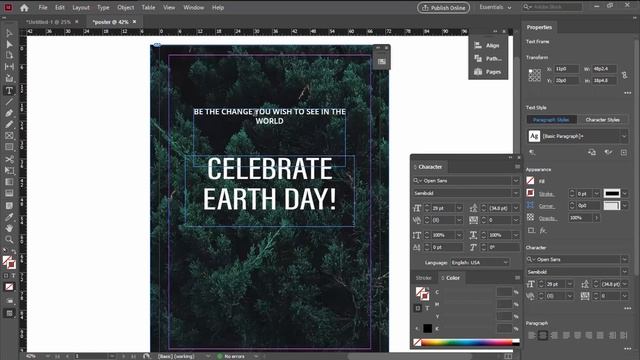Viewport: 640px width, 360px height.
Task: Open font style Semibold dropdown in Character panel
Action: coord(516,193)
